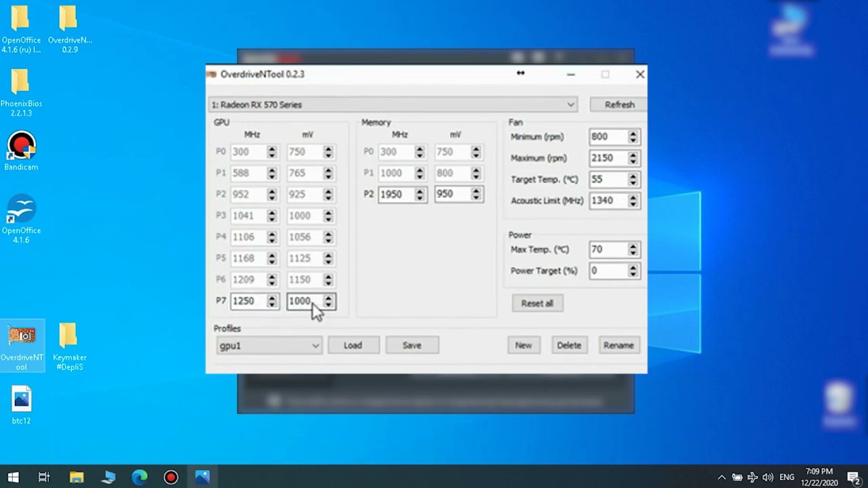Rename the selected profile
This screenshot has height=488, width=868.
tap(618, 345)
